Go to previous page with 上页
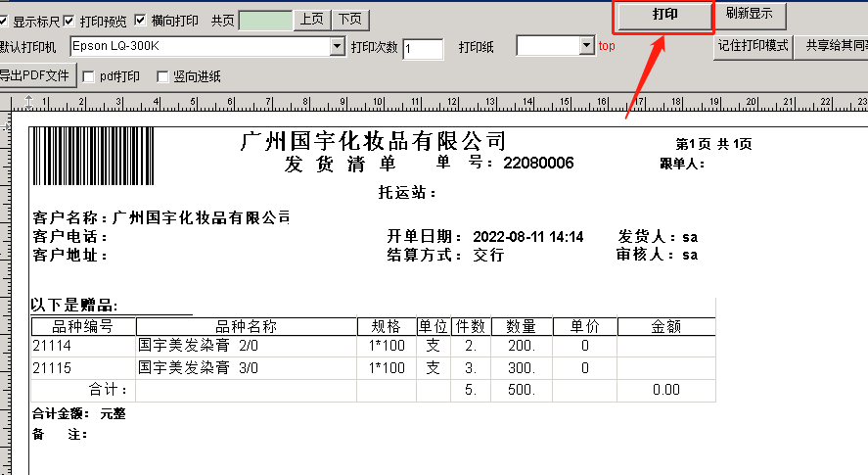 tap(311, 20)
